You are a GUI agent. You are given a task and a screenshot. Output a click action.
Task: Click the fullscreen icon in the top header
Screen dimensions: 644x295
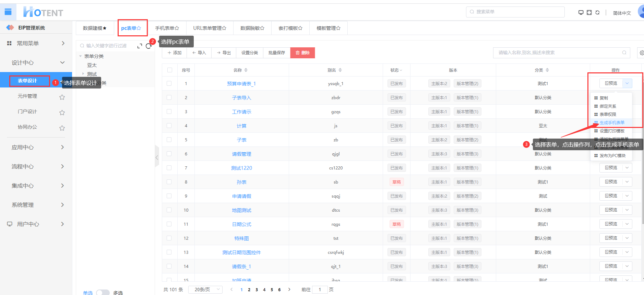[x=589, y=12]
